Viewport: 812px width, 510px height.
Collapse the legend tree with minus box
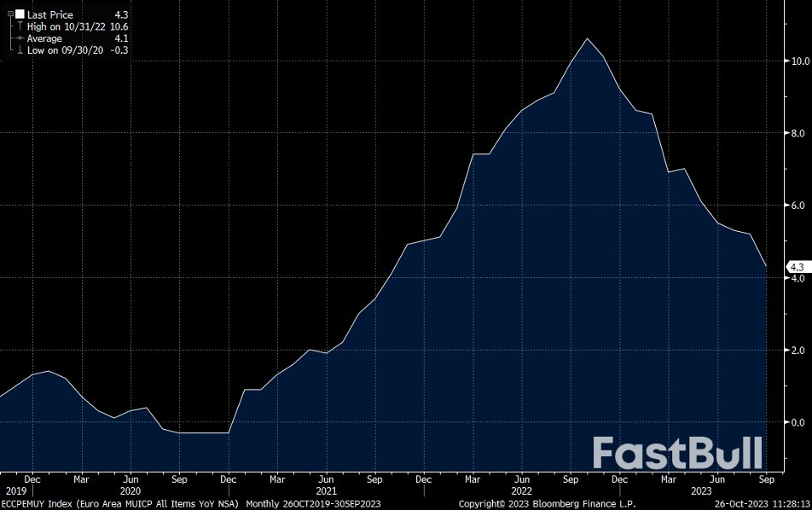pyautogui.click(x=10, y=14)
